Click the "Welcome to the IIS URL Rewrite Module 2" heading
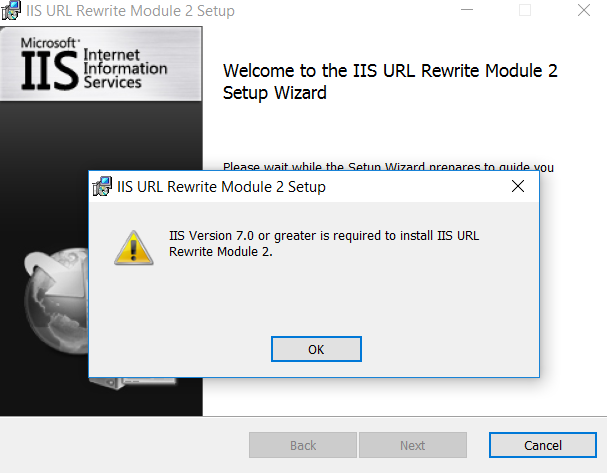The height and width of the screenshot is (473, 607). 390,82
